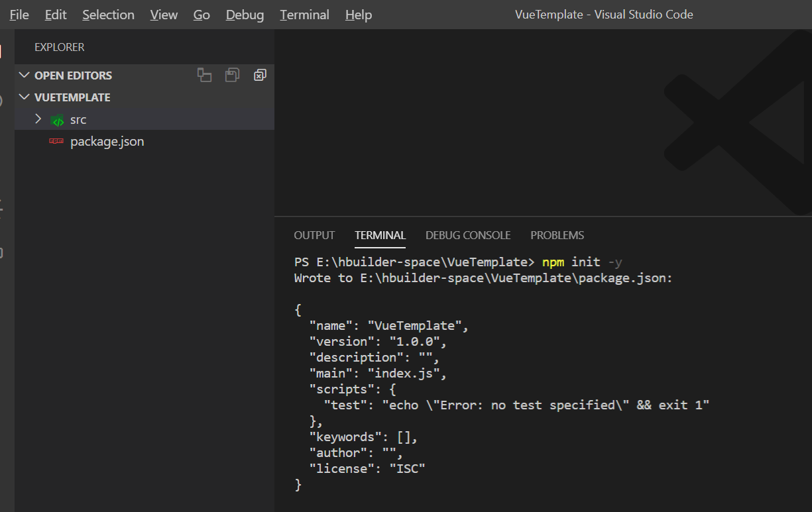Viewport: 812px width, 512px height.
Task: Click the "description" line in terminal
Action: point(374,358)
